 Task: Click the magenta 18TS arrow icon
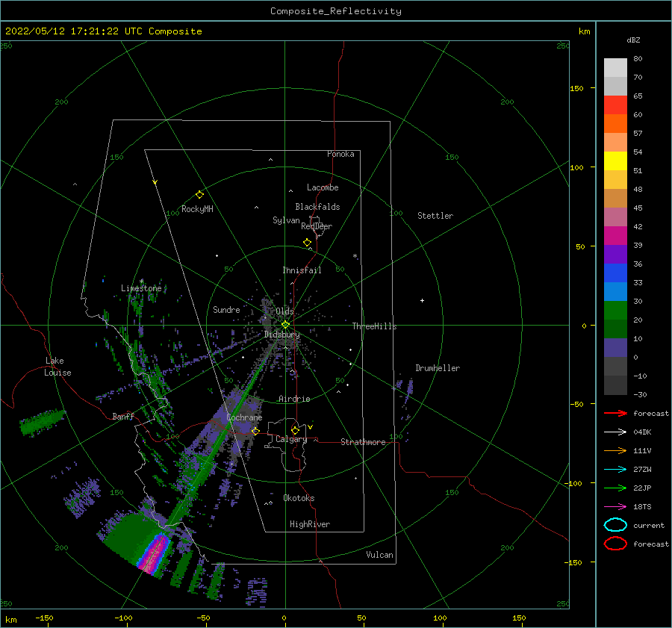(x=615, y=507)
